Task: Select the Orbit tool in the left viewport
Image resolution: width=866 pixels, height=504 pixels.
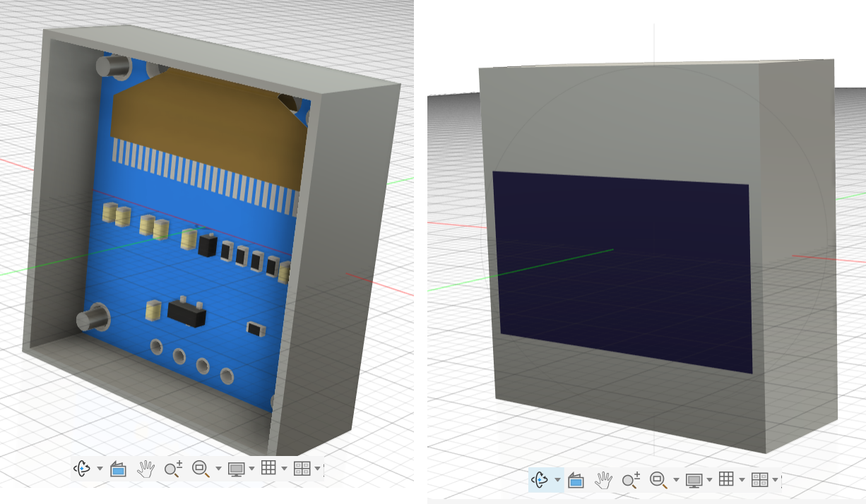Action: coord(83,468)
